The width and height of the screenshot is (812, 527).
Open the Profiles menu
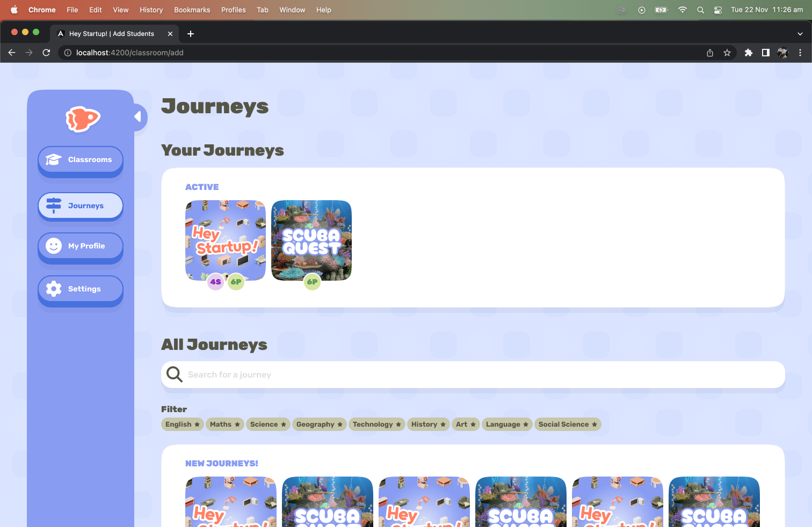point(234,10)
